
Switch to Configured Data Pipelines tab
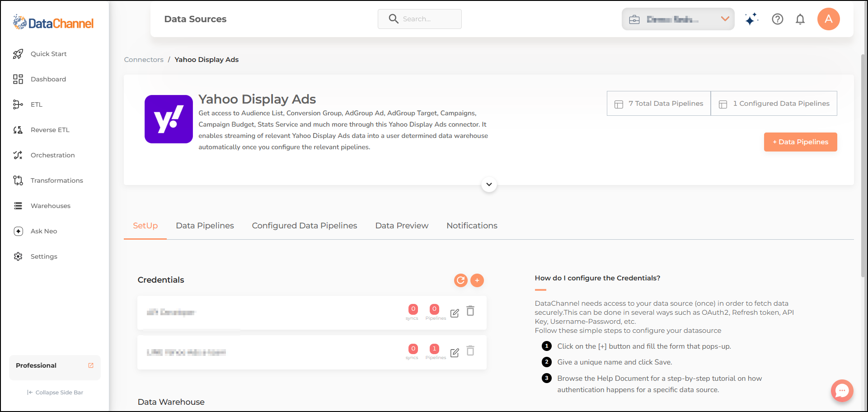tap(305, 226)
